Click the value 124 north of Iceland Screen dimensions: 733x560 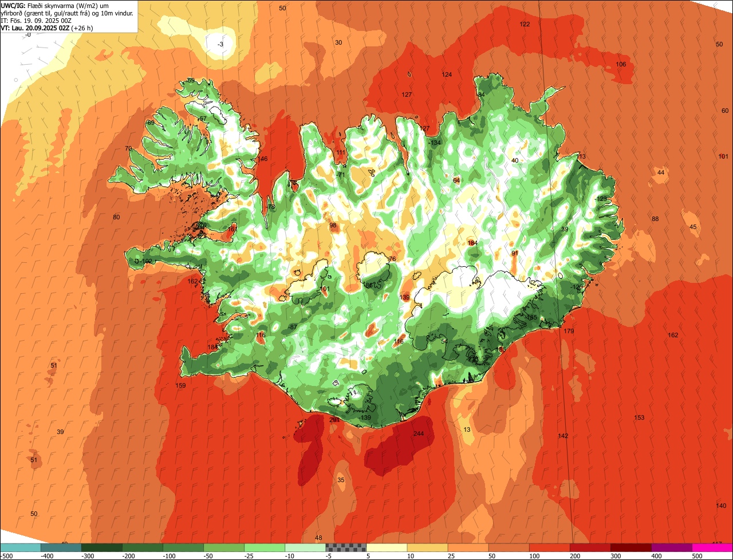tap(447, 74)
